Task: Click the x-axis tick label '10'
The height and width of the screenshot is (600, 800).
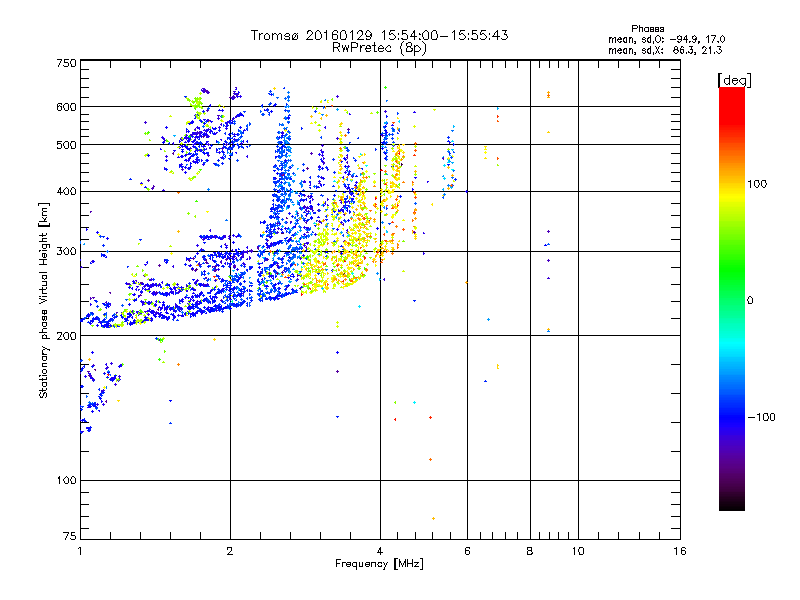Action: pyautogui.click(x=578, y=551)
